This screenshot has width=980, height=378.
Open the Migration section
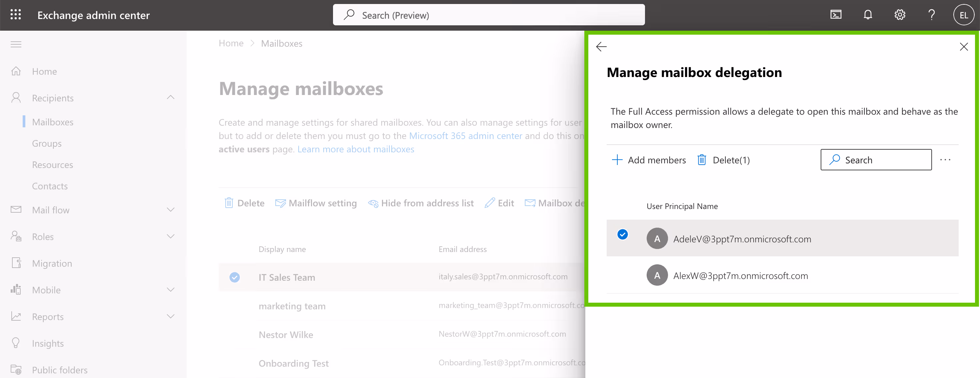pos(52,263)
